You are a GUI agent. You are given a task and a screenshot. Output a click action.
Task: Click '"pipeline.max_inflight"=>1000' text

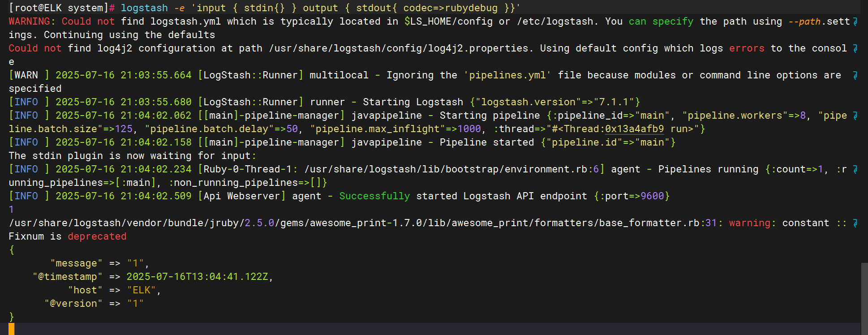point(395,129)
